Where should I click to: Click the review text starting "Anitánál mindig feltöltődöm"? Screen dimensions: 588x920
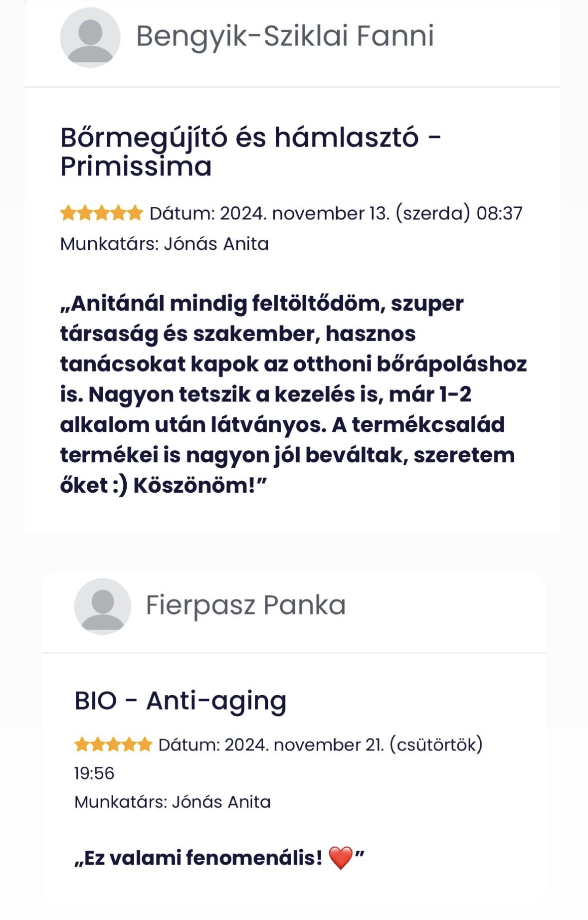tap(293, 394)
